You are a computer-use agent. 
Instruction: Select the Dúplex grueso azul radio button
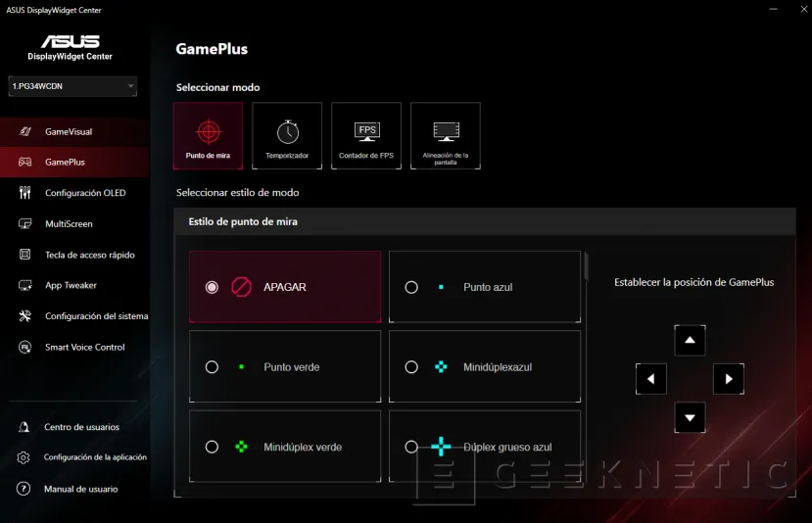(x=411, y=447)
